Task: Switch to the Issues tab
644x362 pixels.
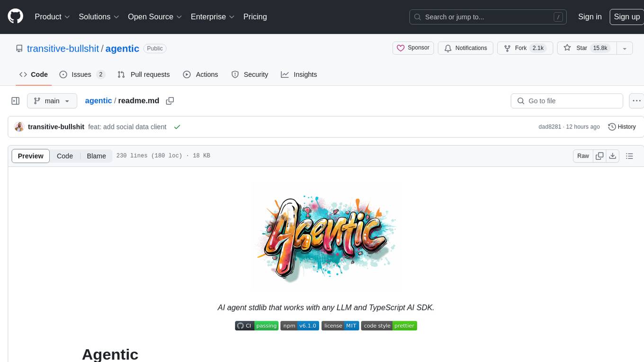Action: (82, 74)
